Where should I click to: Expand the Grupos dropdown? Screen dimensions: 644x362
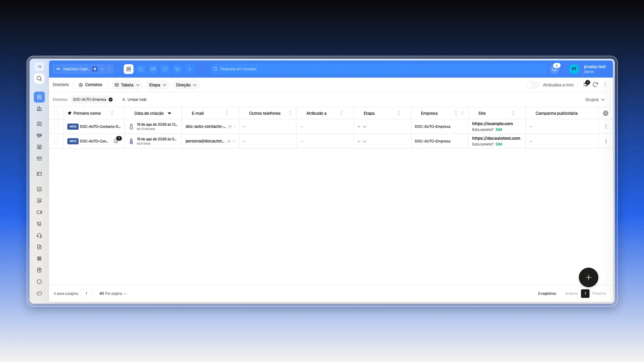[595, 100]
